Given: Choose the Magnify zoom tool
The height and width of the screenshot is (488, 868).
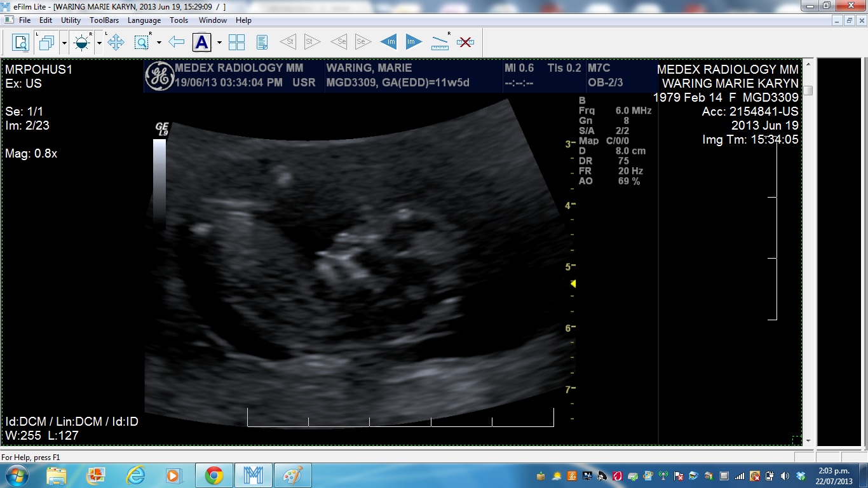Looking at the screenshot, I should click(142, 43).
